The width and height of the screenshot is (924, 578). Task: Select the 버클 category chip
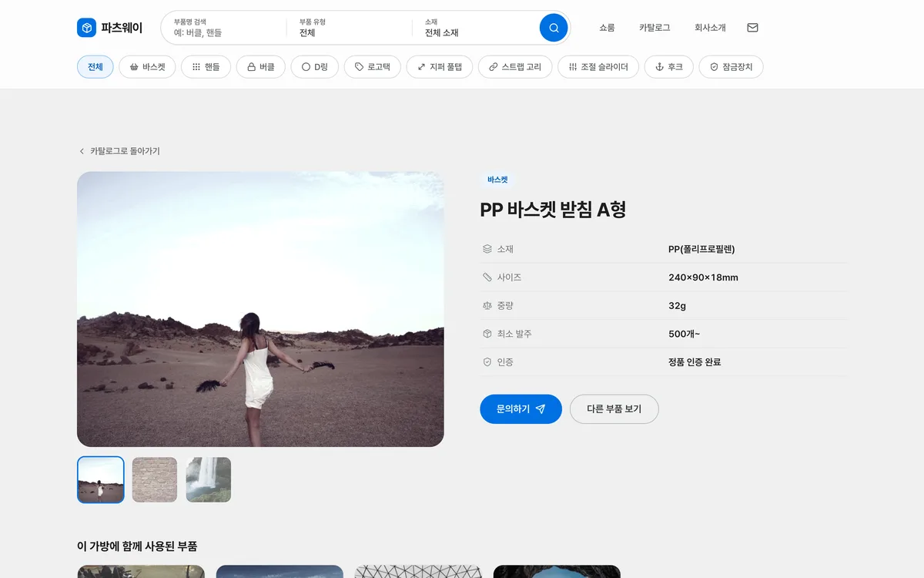pos(261,67)
